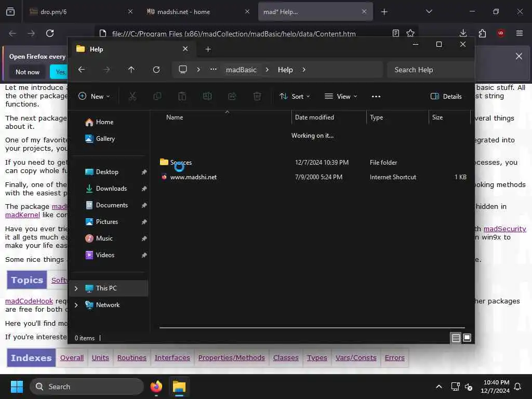Viewport: 532px width, 399px height.
Task: Open the uBlock Origin extension icon
Action: pos(501,33)
